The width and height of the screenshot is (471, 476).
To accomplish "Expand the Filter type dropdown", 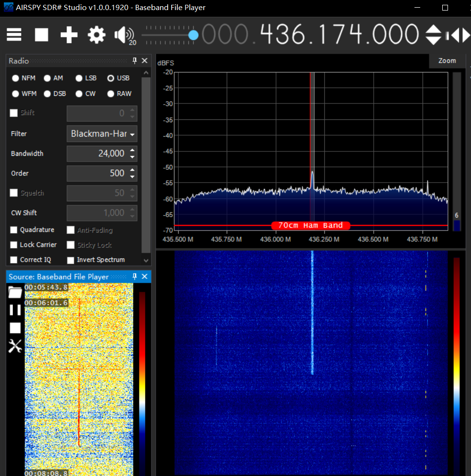I will point(132,134).
